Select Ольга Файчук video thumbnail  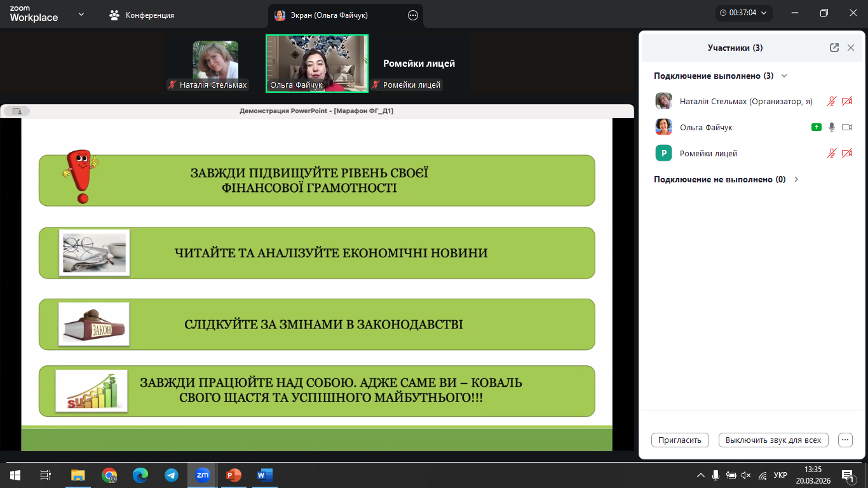[317, 64]
